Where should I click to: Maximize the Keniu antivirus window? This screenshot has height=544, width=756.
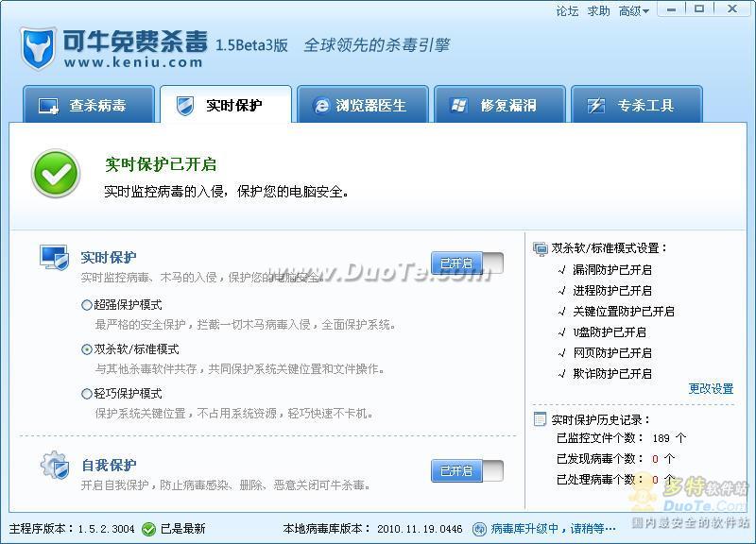coord(699,8)
